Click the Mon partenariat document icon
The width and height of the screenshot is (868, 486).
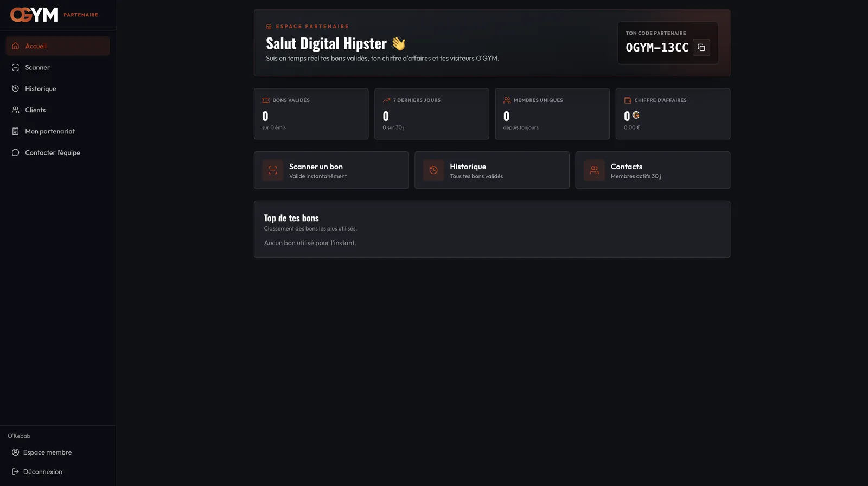[x=16, y=131]
